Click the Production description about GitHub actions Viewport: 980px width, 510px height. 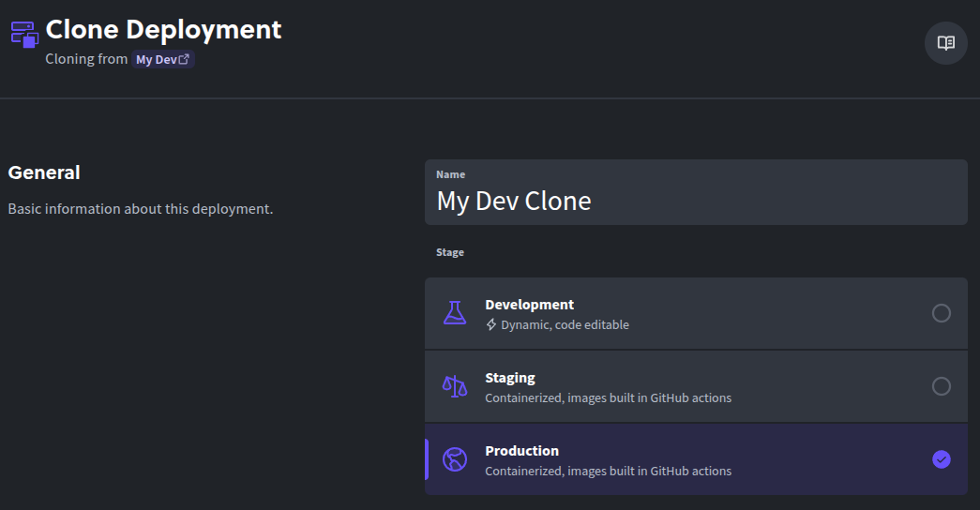pyautogui.click(x=608, y=472)
